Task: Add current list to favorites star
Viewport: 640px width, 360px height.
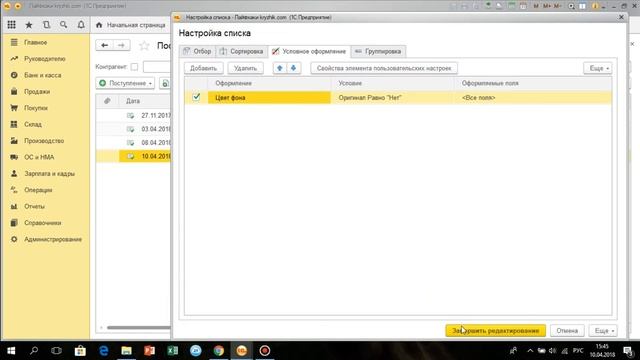Action: point(144,45)
